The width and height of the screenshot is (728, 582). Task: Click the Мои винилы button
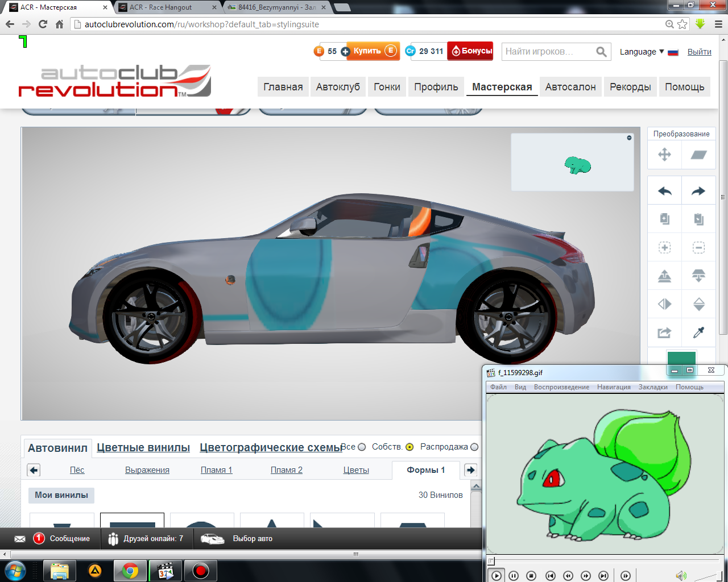pyautogui.click(x=61, y=495)
